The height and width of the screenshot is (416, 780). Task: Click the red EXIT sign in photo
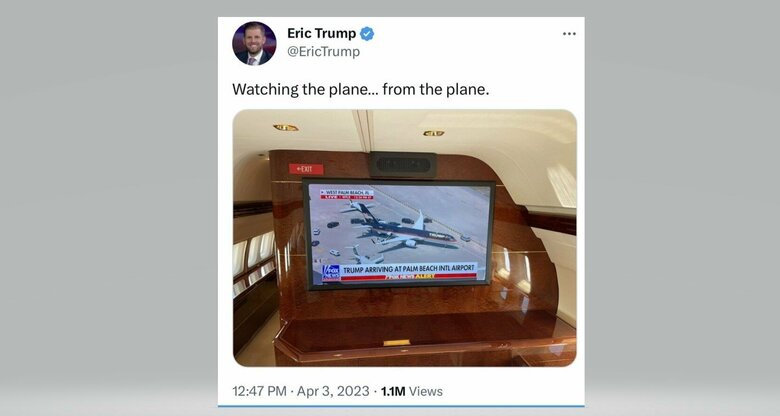tap(301, 169)
